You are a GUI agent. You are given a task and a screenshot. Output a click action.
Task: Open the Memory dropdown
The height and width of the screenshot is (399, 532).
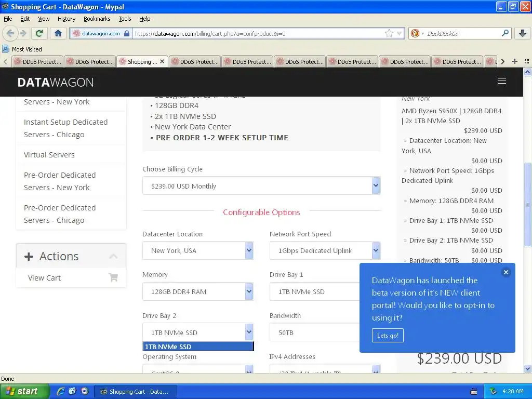198,291
